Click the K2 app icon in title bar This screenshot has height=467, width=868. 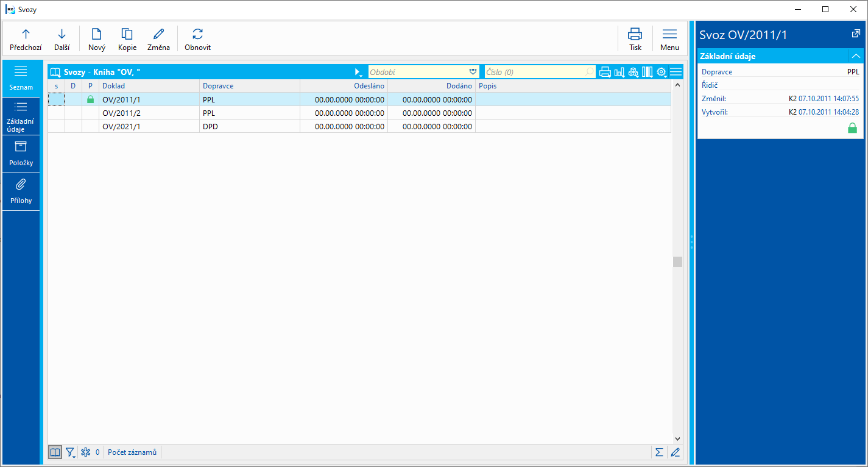click(x=10, y=10)
